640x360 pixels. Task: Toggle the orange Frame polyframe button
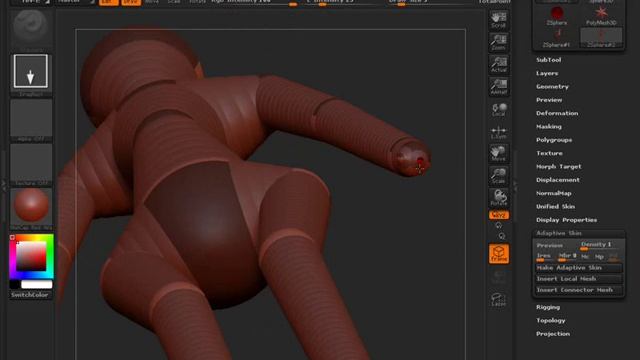coord(499,253)
